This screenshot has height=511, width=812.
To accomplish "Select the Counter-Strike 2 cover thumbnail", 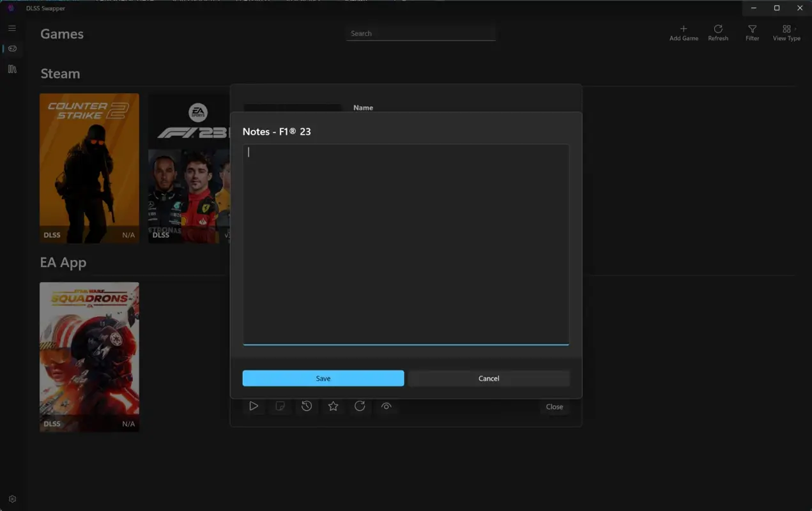I will coord(89,169).
